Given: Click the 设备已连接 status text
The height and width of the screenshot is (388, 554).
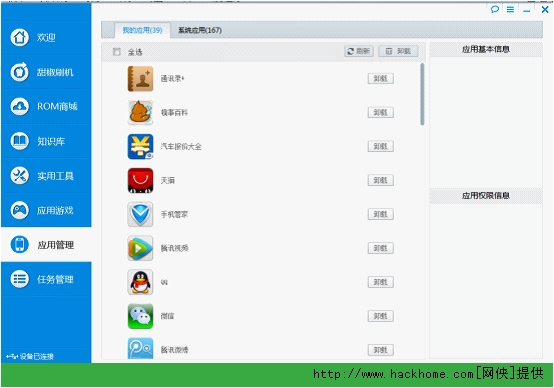Looking at the screenshot, I should [36, 357].
